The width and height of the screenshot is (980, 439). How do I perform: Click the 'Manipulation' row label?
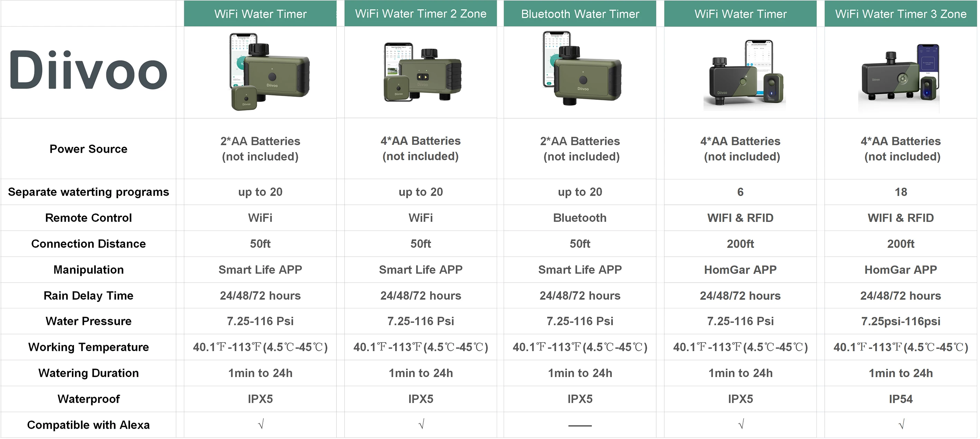point(88,270)
